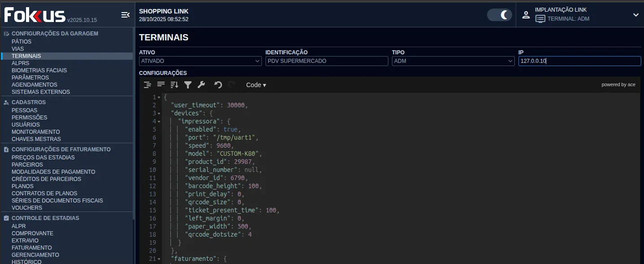Undo the last edit with the undo arrow

(x=218, y=84)
